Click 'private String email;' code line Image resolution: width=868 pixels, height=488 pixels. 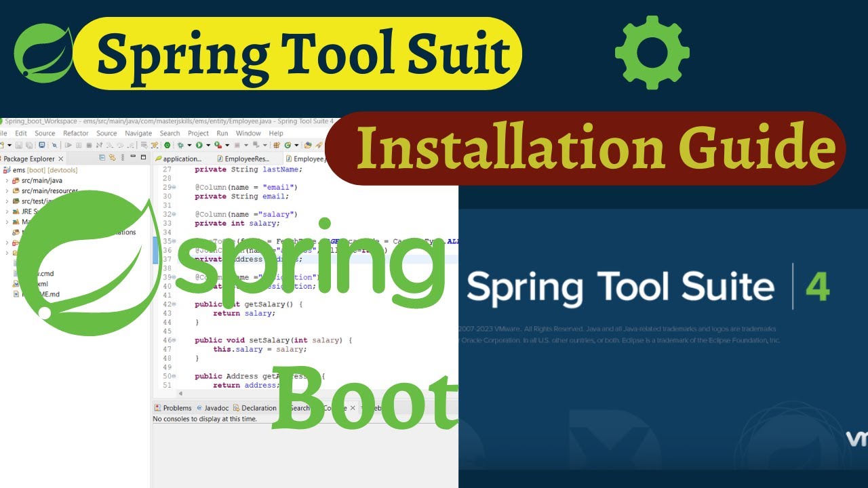coord(241,196)
